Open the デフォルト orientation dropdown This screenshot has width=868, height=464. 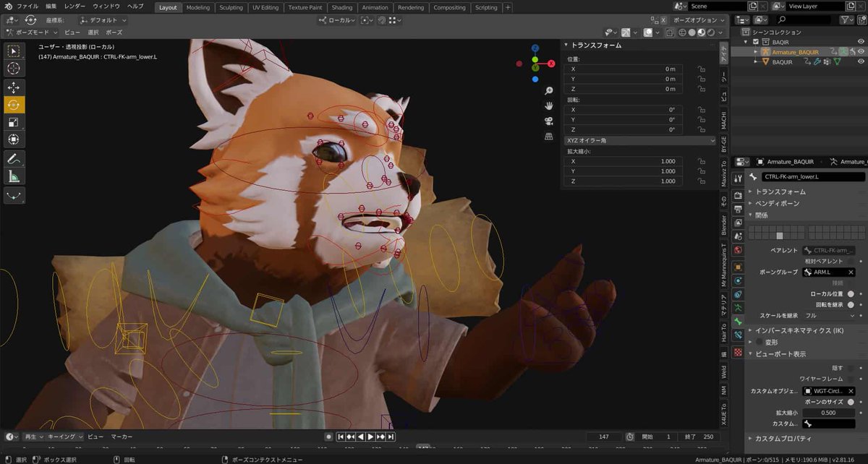tap(103, 20)
